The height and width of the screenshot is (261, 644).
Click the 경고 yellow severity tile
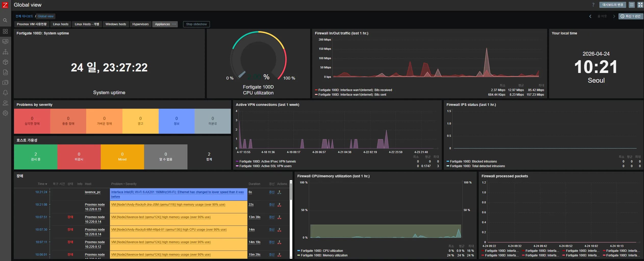[141, 121]
